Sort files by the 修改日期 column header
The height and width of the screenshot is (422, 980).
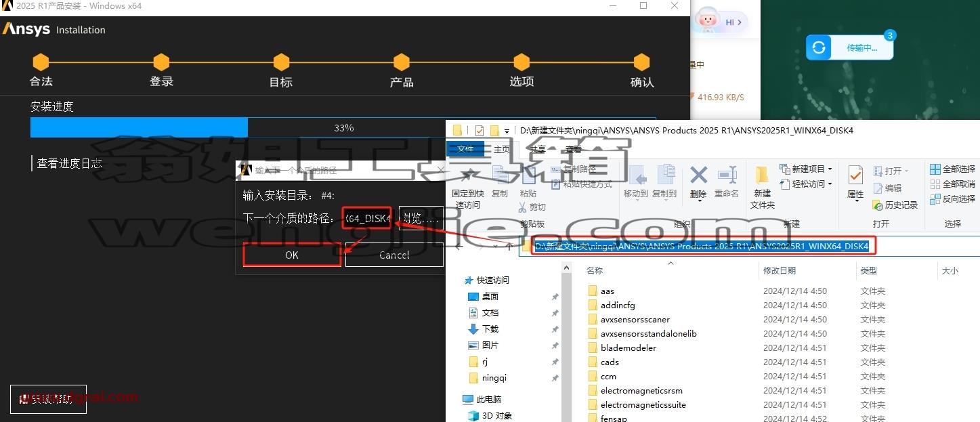780,270
